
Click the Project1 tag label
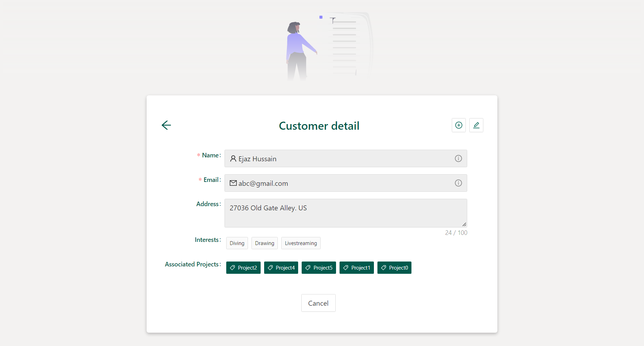point(361,268)
